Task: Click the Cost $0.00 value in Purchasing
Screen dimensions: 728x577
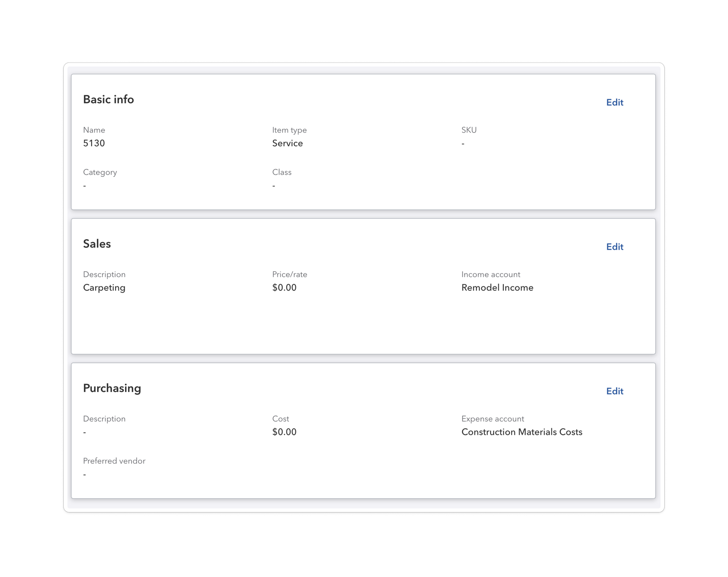Action: (284, 432)
